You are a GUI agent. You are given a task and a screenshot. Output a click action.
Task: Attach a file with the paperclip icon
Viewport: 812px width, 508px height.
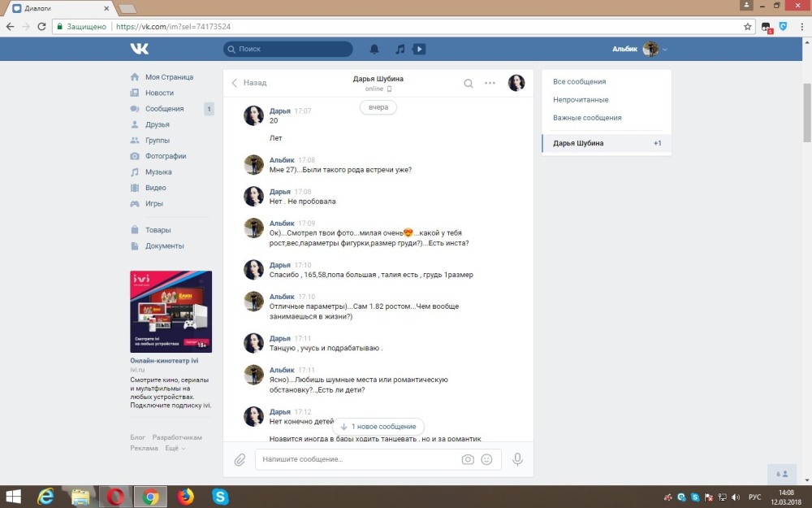[x=240, y=459]
